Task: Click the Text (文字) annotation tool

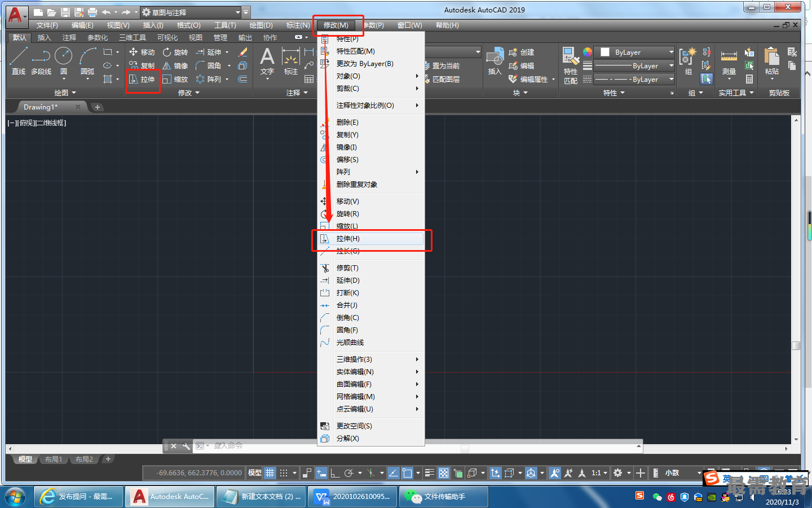Action: click(267, 61)
